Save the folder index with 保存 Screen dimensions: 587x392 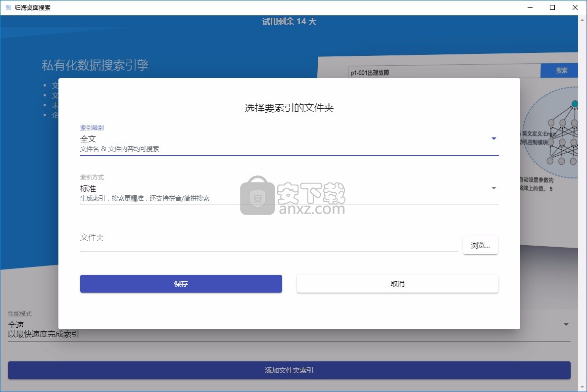pyautogui.click(x=181, y=284)
